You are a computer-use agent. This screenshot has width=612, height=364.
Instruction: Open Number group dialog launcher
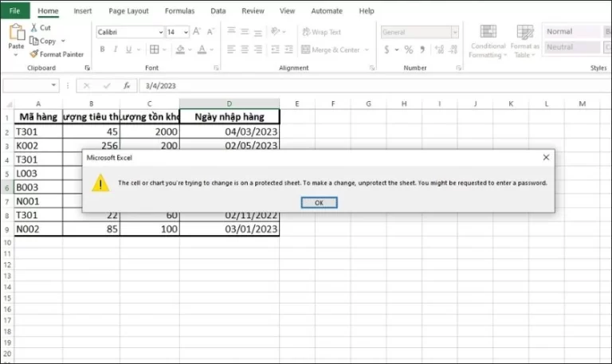pos(459,68)
